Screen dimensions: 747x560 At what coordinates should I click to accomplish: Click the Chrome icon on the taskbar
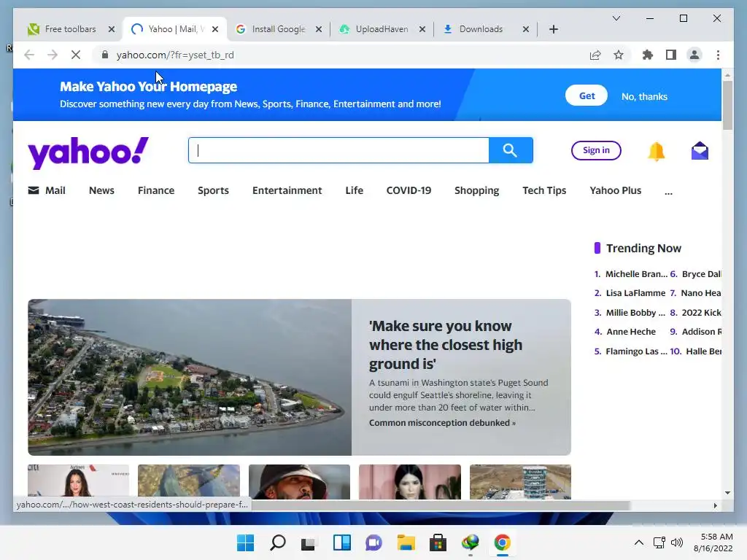click(502, 542)
